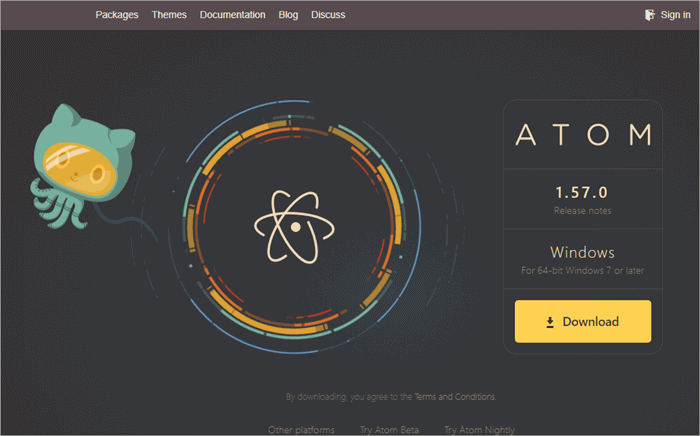Open the Terms and Conditions link
The image size is (700, 436).
click(x=454, y=396)
